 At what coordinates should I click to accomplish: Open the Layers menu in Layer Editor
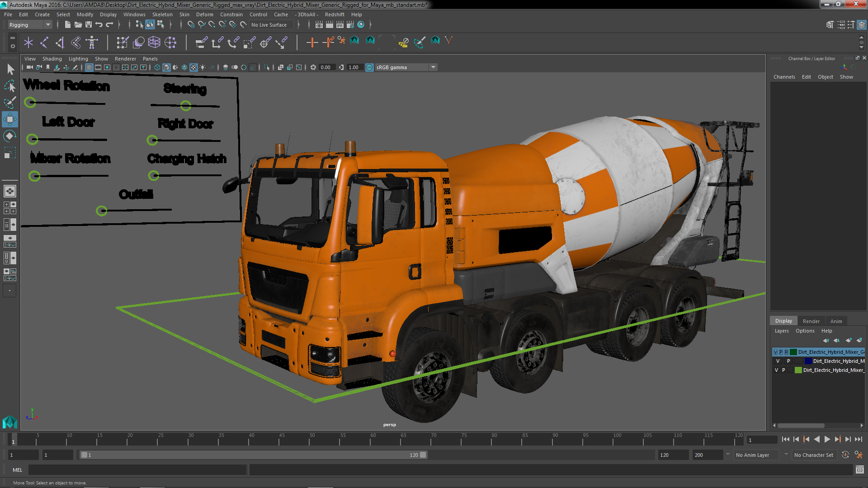782,331
